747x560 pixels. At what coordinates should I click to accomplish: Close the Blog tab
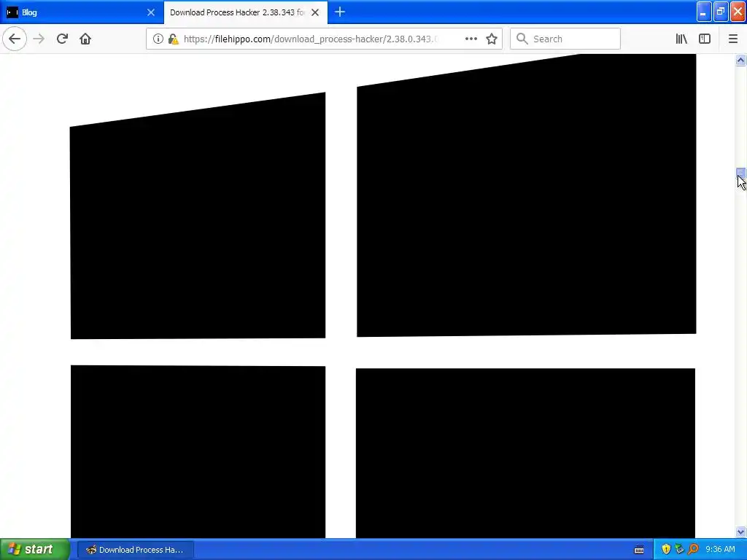[150, 12]
